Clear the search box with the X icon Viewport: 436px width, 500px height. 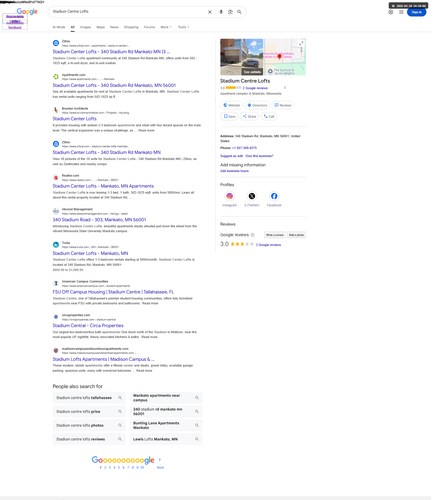[x=210, y=12]
